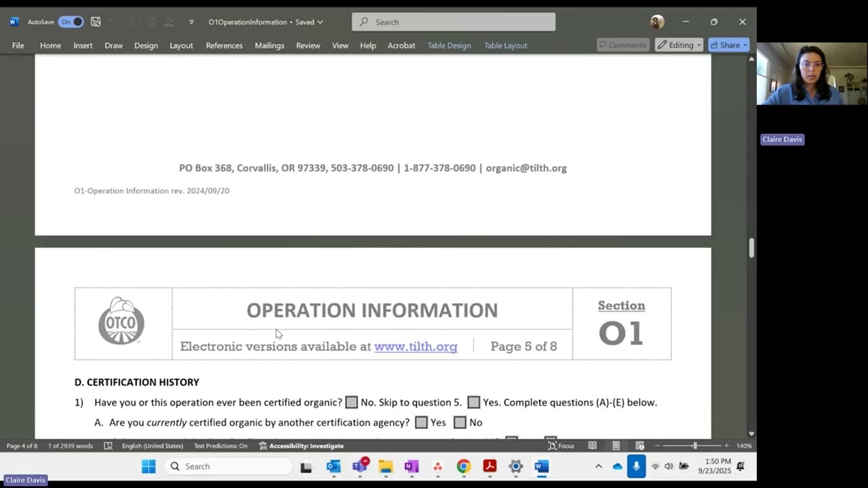Show hidden system tray icons
This screenshot has width=868, height=488.
pyautogui.click(x=598, y=466)
